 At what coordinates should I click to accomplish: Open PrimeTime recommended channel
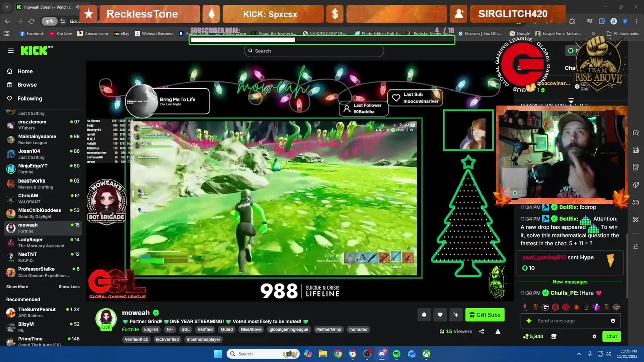(42, 341)
